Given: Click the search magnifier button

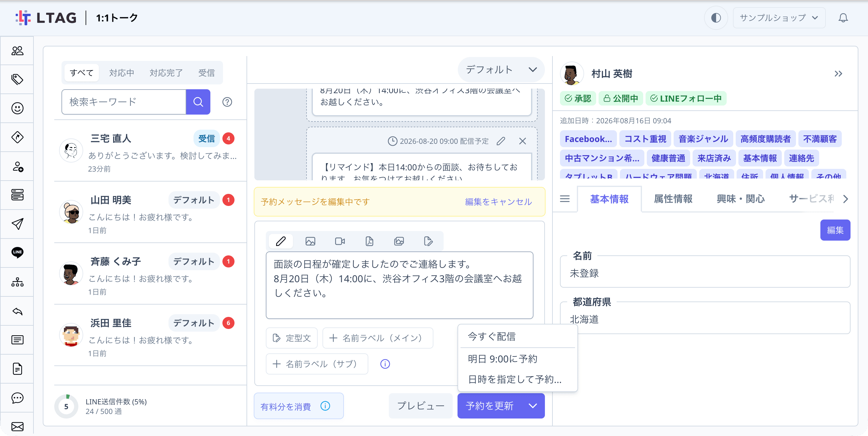Looking at the screenshot, I should pyautogui.click(x=198, y=102).
